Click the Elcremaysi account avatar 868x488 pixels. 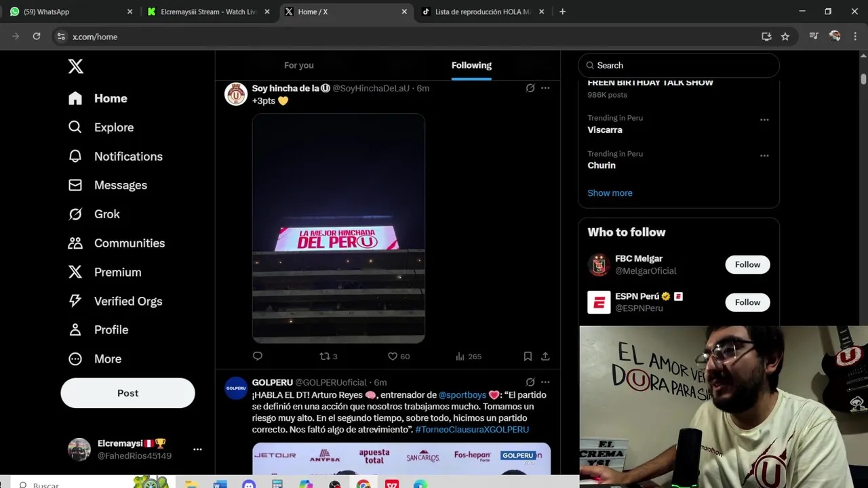(x=79, y=449)
